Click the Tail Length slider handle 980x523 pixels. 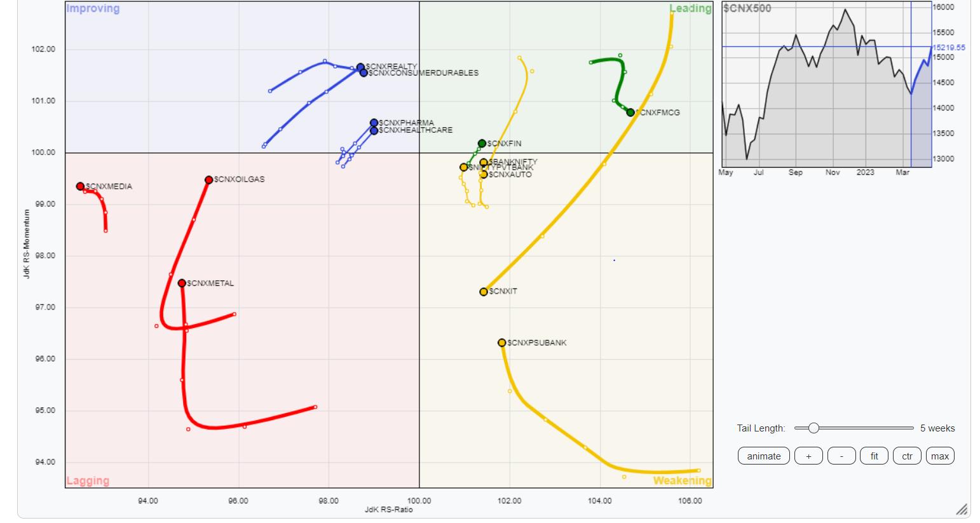coord(813,428)
